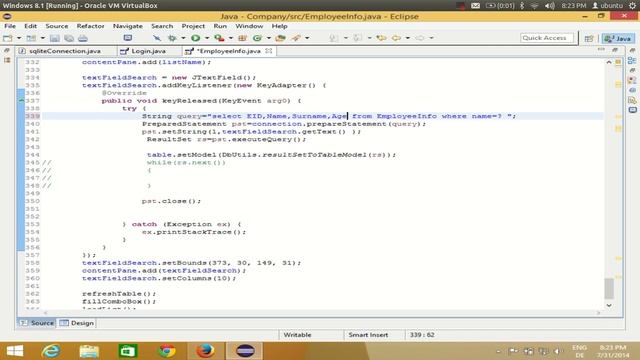Select the EmployeeInfo.java tab

point(229,51)
